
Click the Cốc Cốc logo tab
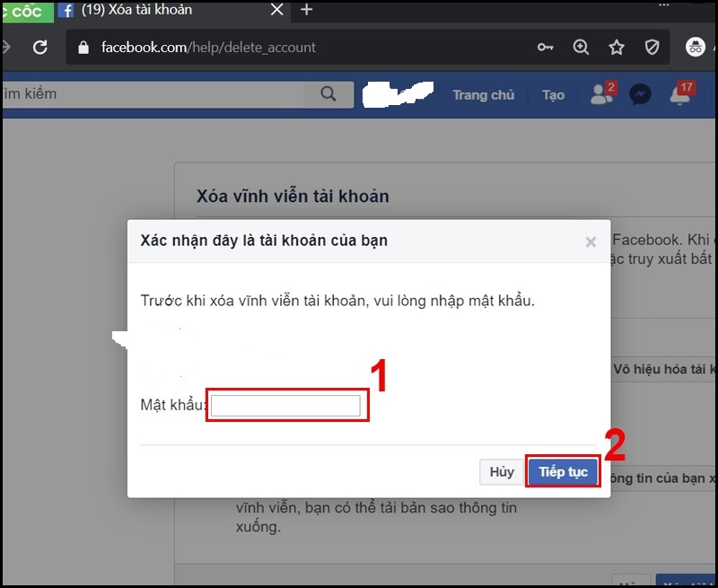[22, 12]
